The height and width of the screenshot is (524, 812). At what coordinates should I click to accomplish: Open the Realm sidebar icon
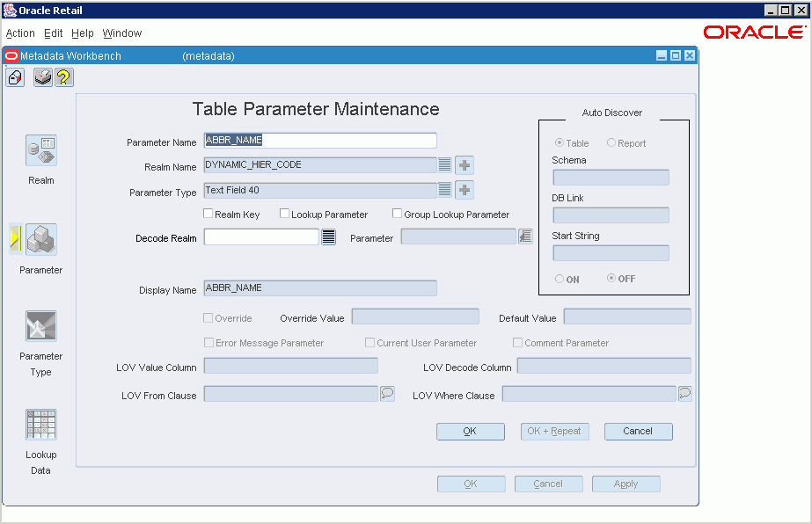pos(41,150)
